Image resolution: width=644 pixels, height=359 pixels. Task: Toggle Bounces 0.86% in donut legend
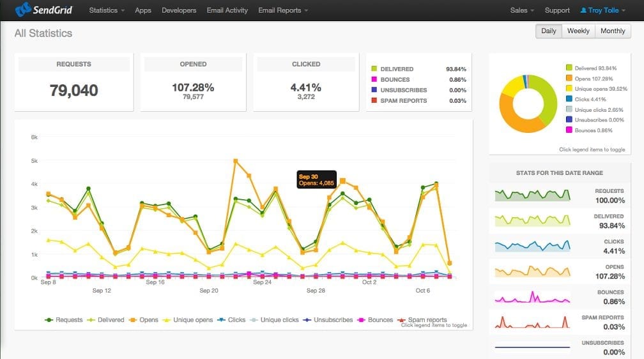(x=589, y=130)
